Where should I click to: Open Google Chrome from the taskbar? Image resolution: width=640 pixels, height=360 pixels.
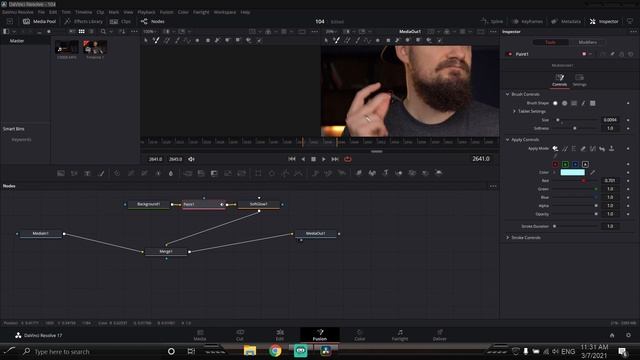275,351
